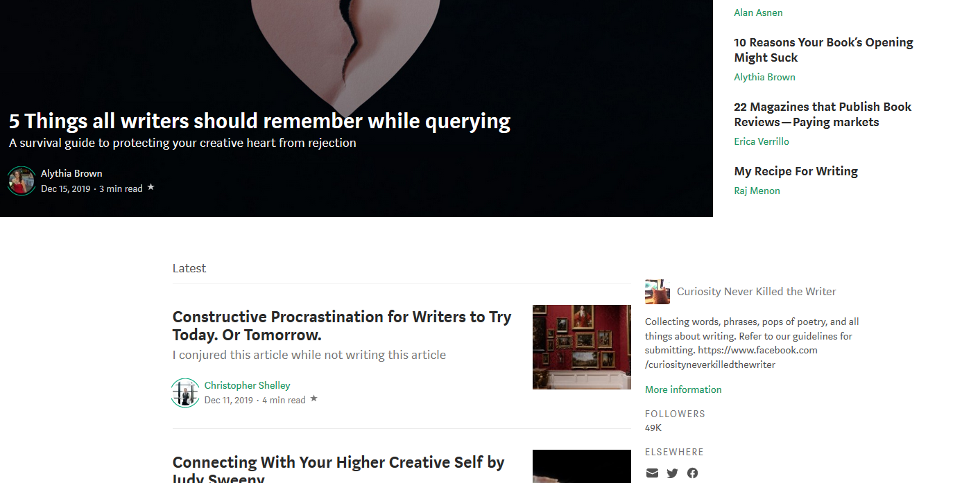Click the star icon beside 3 min read
980x483 pixels.
pos(151,187)
